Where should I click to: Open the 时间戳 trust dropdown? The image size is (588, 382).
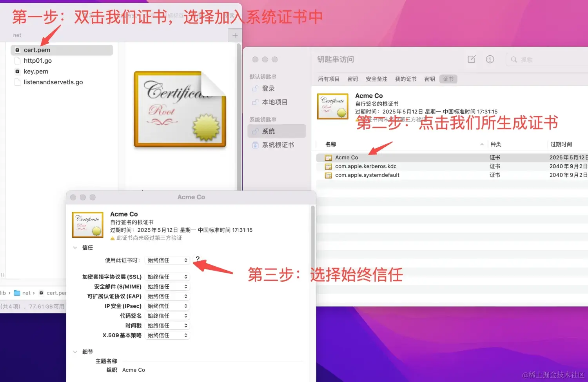167,326
